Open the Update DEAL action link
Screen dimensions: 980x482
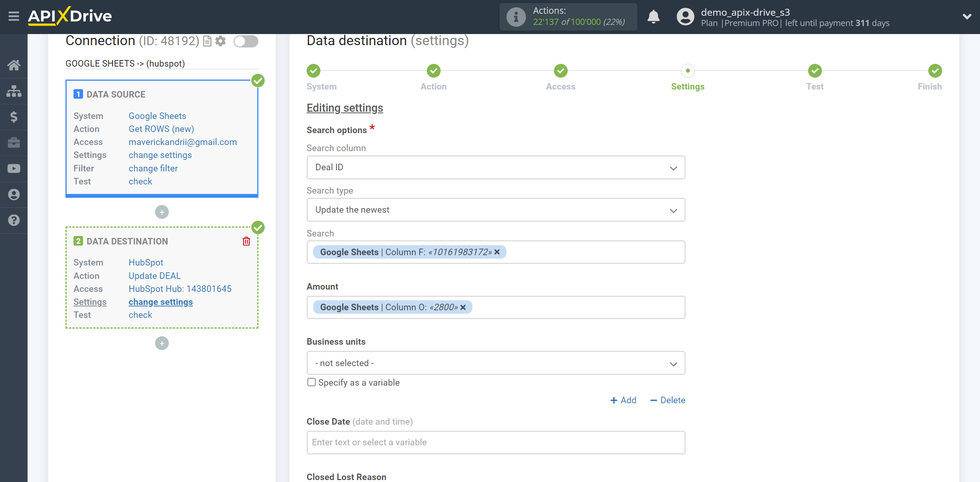tap(155, 276)
